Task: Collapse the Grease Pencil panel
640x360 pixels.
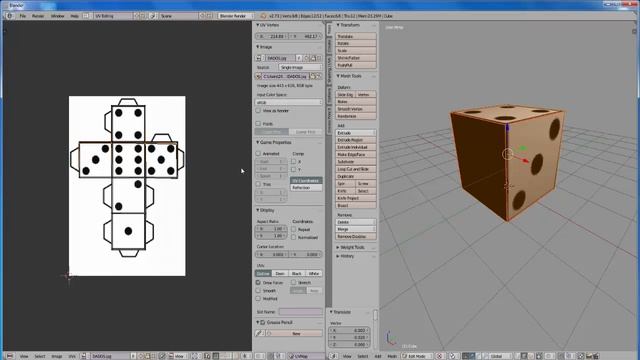Action: pos(258,322)
